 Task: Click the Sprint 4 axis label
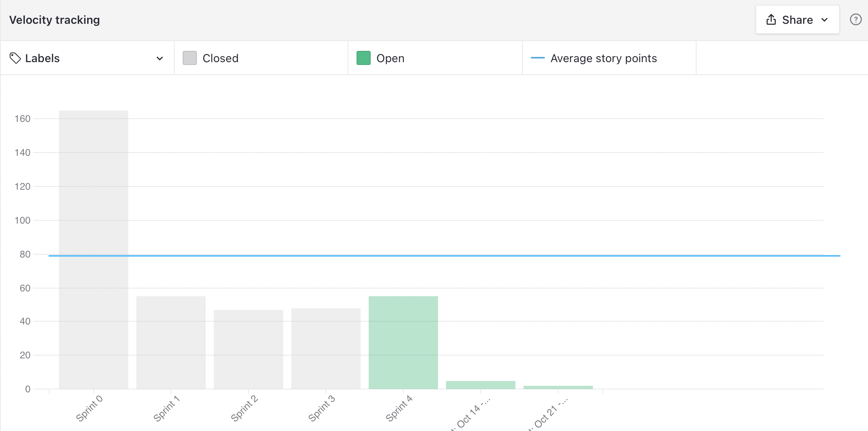(x=399, y=408)
